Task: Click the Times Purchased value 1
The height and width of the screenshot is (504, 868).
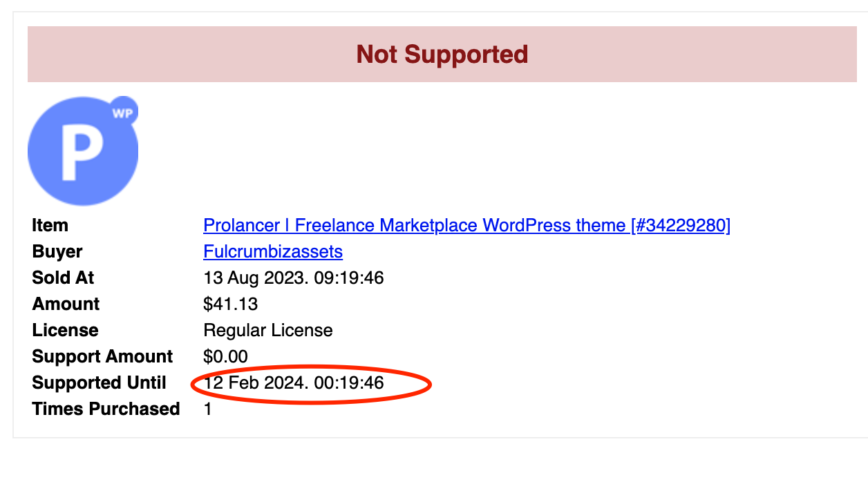Action: (208, 409)
